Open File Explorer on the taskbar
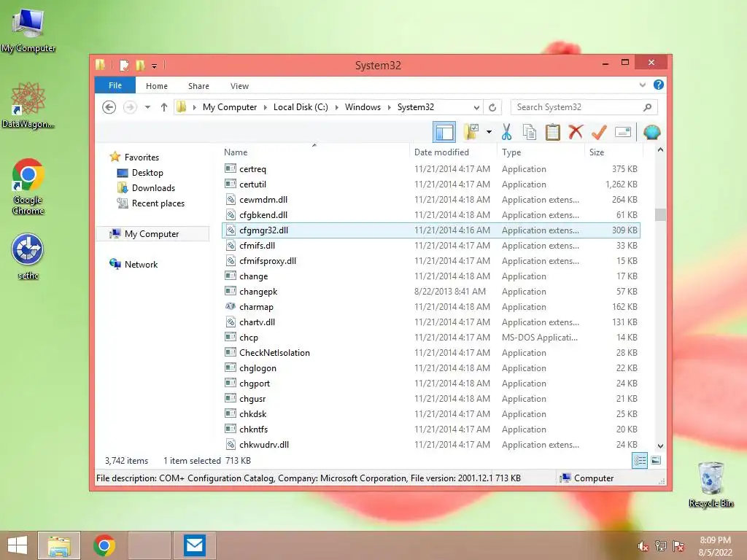This screenshot has height=560, width=747. [59, 545]
